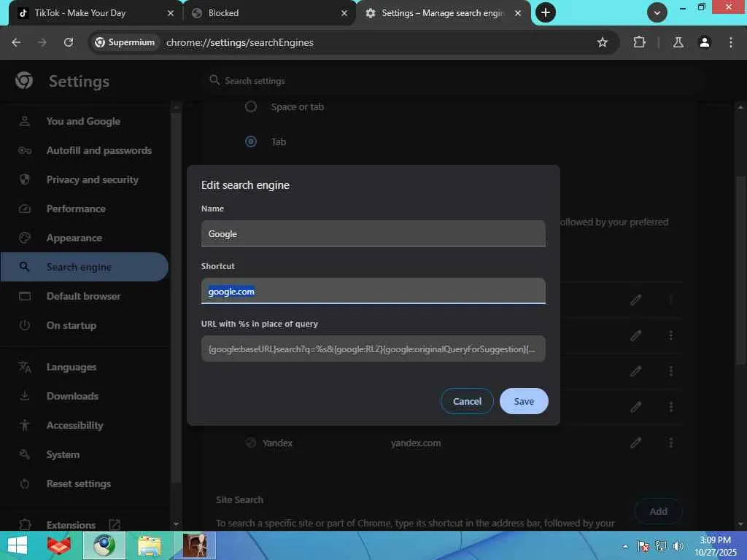This screenshot has width=747, height=560.
Task: Click the back navigation arrow
Action: click(x=16, y=42)
